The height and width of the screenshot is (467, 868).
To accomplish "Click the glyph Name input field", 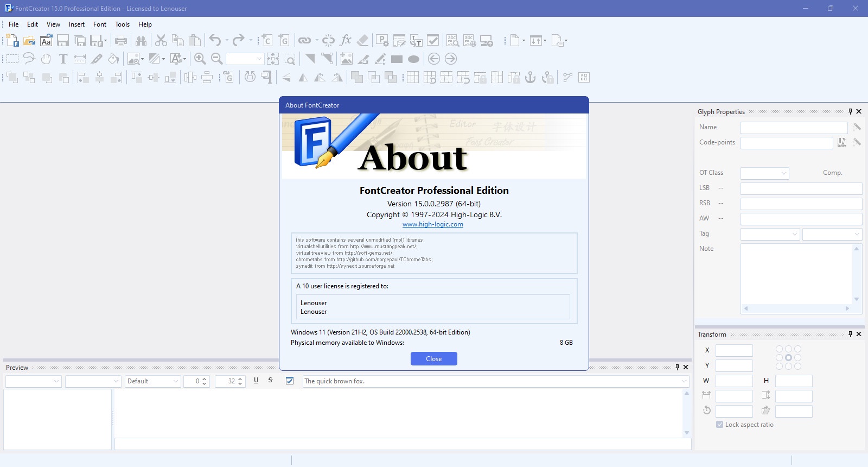I will coord(794,128).
